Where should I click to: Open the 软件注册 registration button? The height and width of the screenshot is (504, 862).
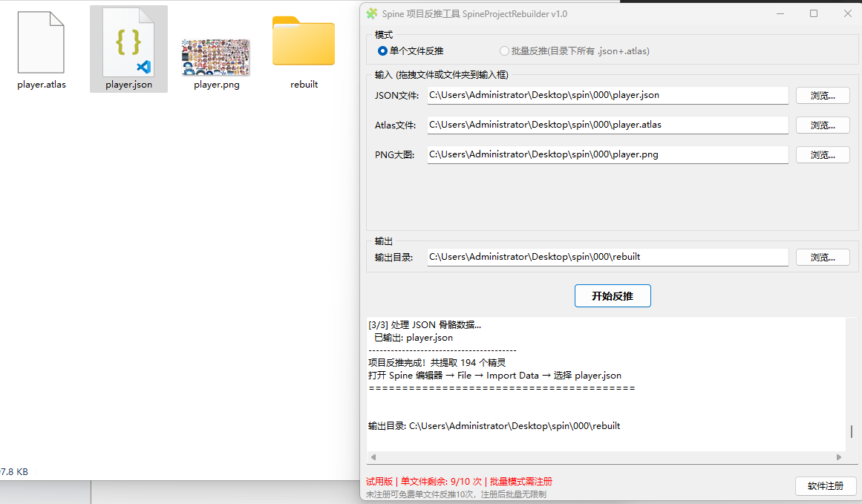(825, 486)
